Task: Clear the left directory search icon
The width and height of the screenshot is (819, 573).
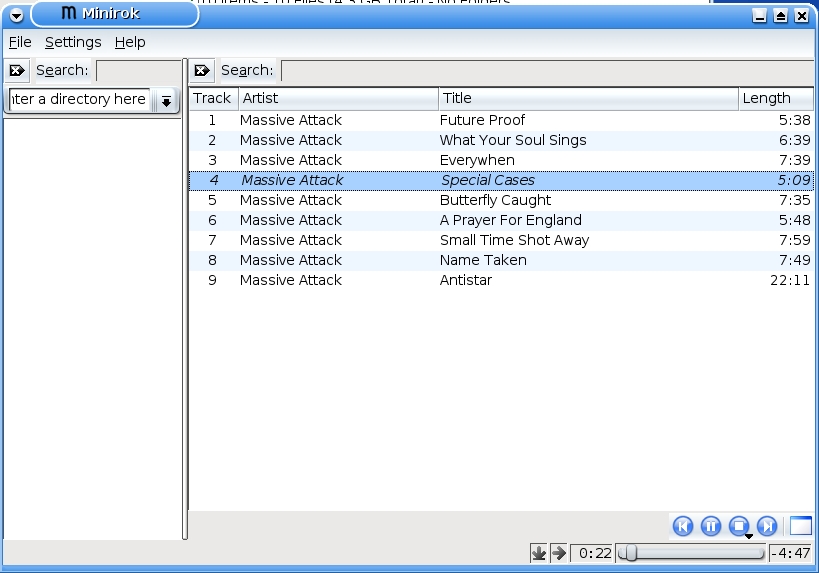Action: pos(17,70)
